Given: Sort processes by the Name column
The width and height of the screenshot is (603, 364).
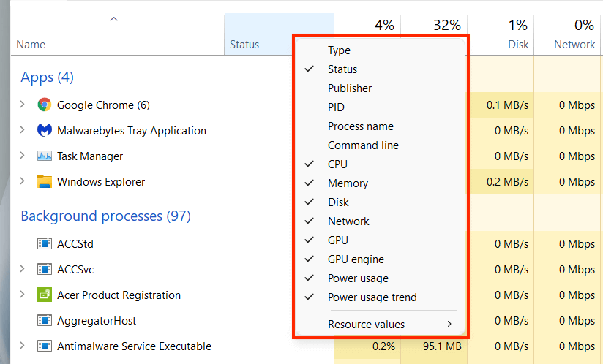Looking at the screenshot, I should [x=31, y=45].
